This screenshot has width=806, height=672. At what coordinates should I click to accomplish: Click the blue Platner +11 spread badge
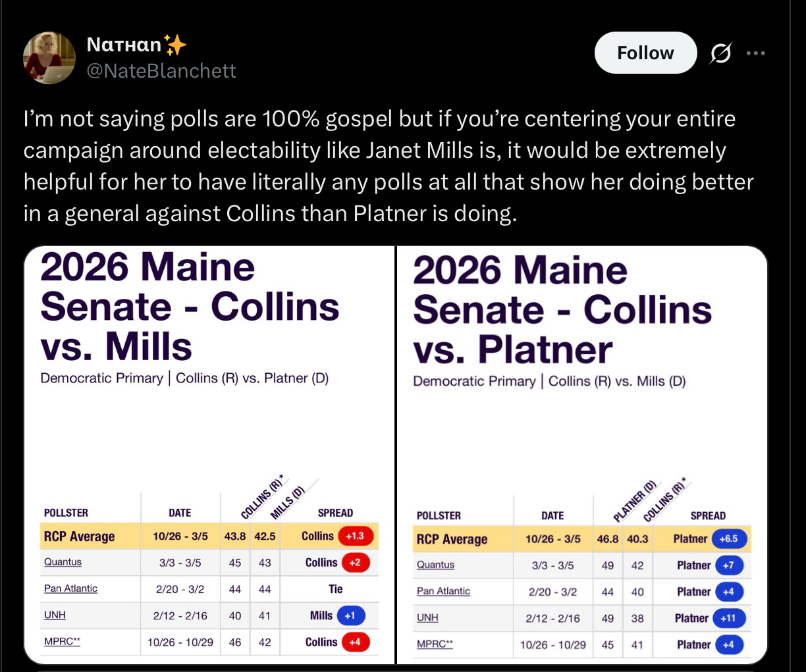pos(728,618)
